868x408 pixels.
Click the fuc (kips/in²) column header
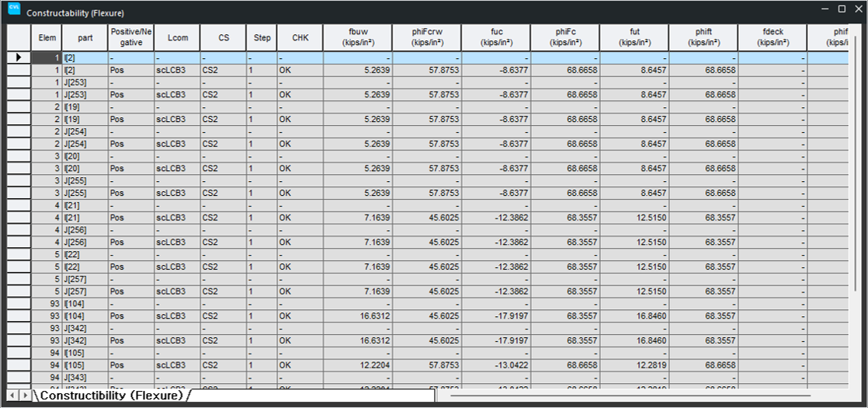point(497,38)
